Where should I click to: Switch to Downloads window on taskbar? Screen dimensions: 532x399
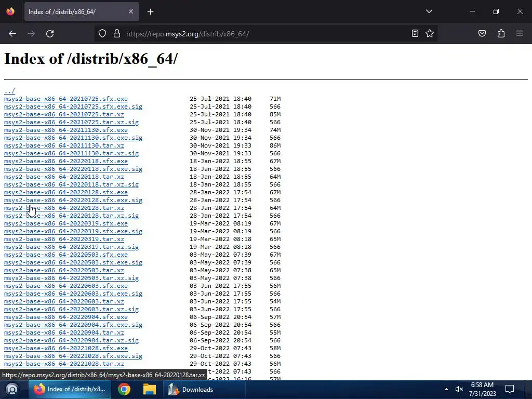pyautogui.click(x=205, y=390)
